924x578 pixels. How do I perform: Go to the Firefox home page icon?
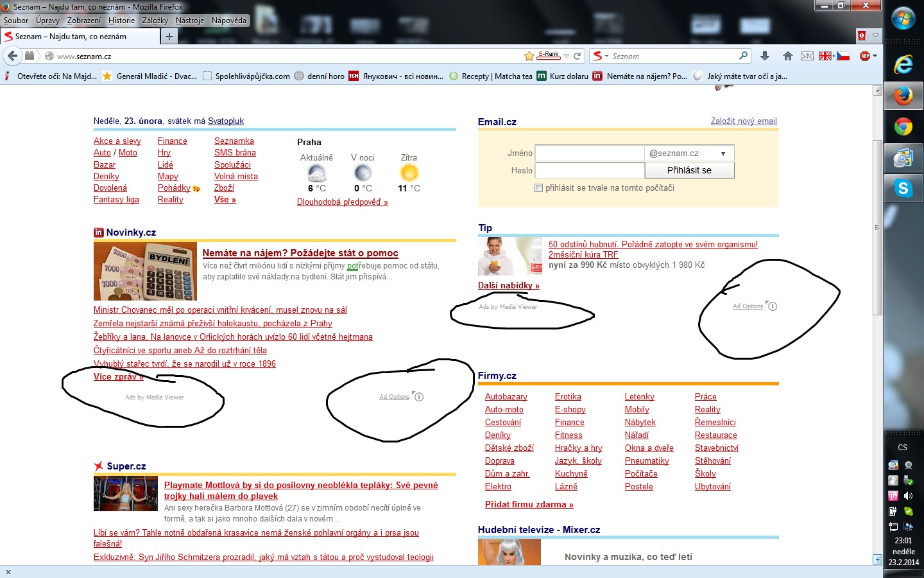pyautogui.click(x=787, y=56)
